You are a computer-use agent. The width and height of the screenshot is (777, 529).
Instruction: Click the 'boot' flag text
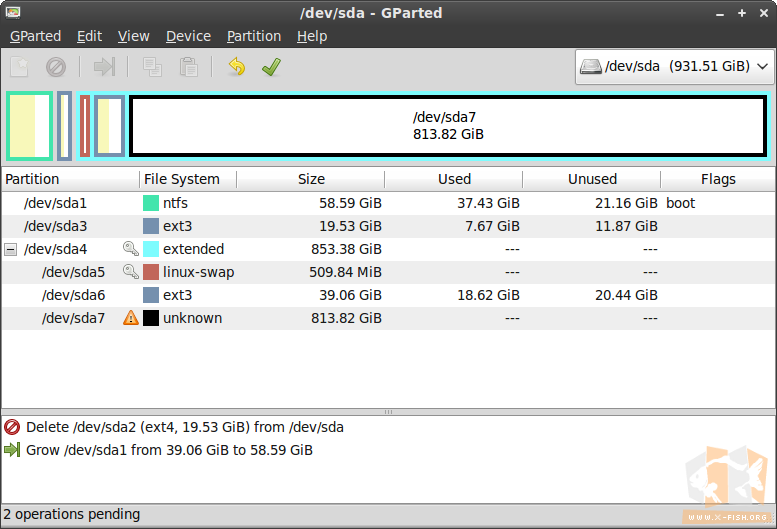coord(680,203)
